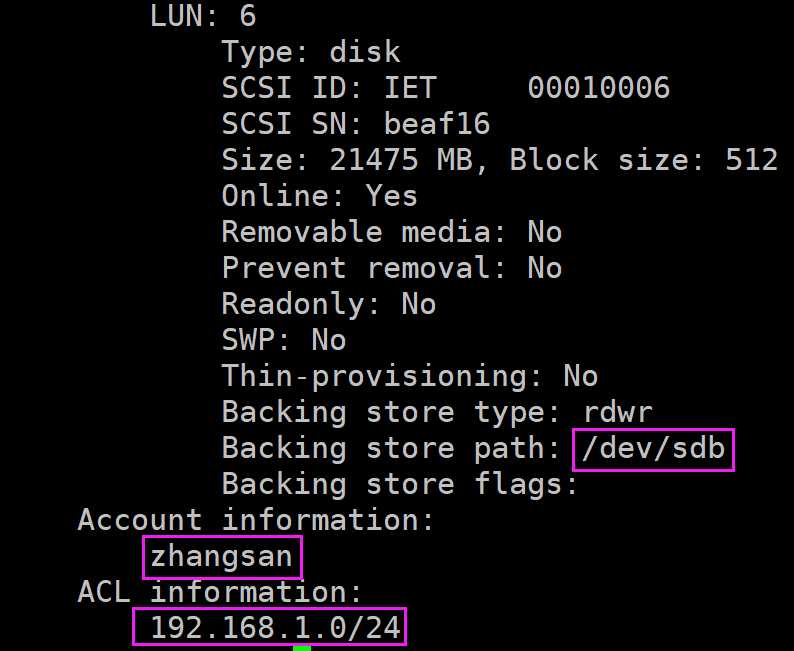Click the Type: disk text
This screenshot has width=794, height=651.
click(x=311, y=52)
